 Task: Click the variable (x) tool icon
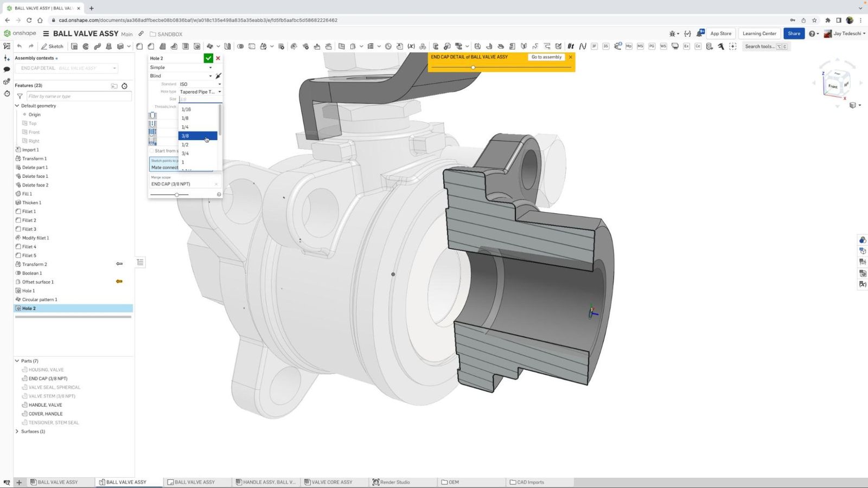pyautogui.click(x=411, y=47)
